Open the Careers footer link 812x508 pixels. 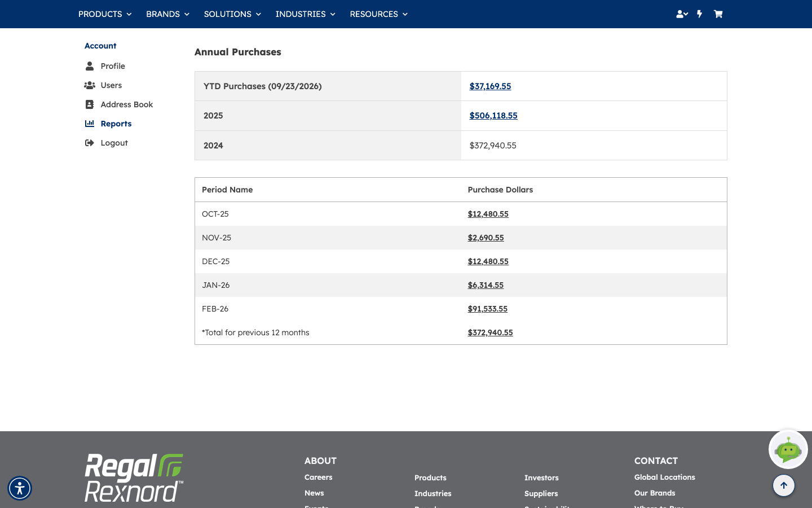click(319, 477)
